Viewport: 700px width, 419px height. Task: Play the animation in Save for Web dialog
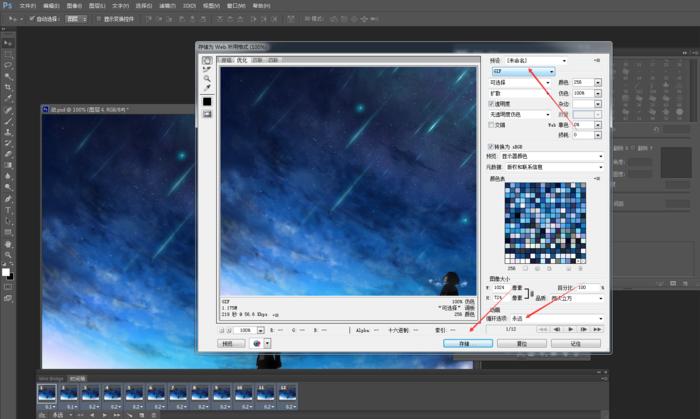570,329
